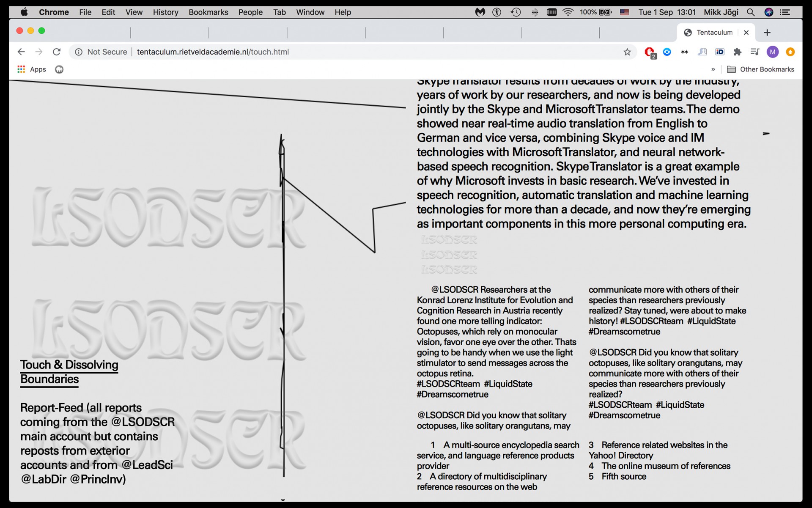Image resolution: width=812 pixels, height=508 pixels.
Task: Open the Extensions puzzle-piece menu
Action: tap(737, 52)
